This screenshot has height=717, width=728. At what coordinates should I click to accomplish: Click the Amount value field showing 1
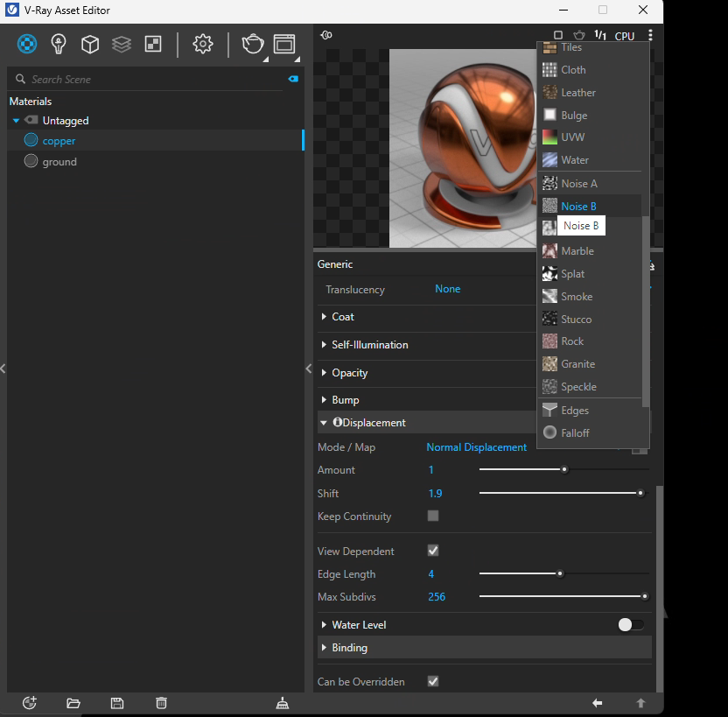click(x=430, y=470)
